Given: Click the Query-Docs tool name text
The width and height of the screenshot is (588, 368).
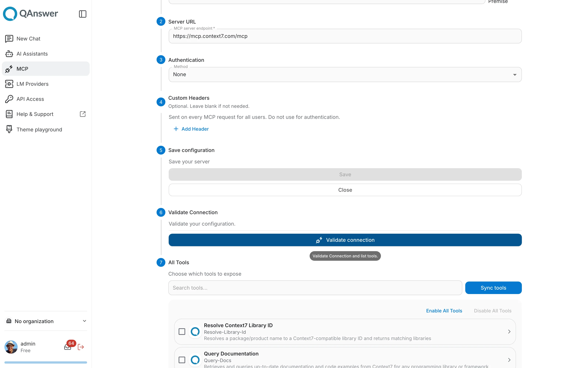Looking at the screenshot, I should (217, 360).
